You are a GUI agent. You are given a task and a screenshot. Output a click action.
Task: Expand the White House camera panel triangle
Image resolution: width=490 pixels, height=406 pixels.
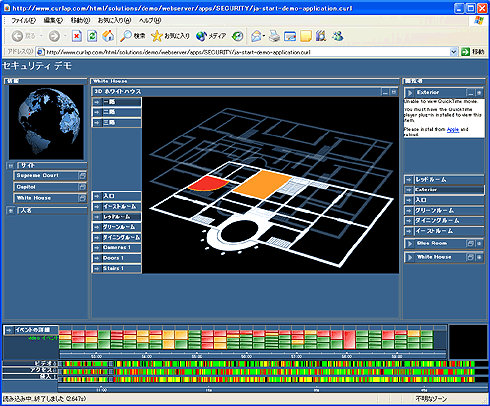pos(410,257)
